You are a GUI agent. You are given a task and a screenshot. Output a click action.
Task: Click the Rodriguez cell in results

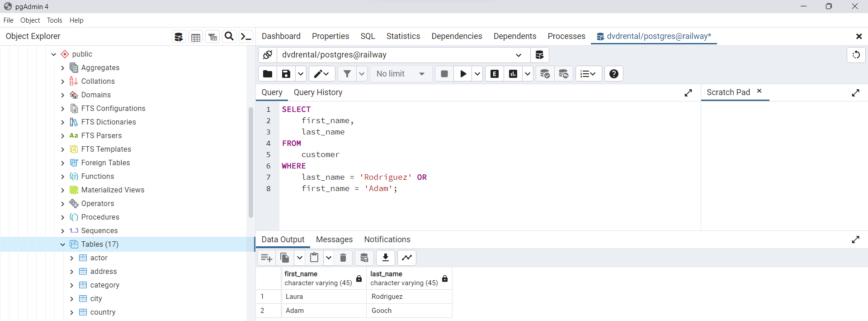409,297
